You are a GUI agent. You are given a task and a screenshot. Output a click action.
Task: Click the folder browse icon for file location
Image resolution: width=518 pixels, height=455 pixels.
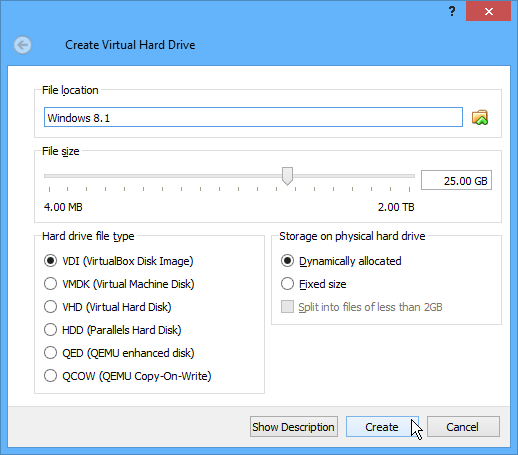click(x=480, y=117)
